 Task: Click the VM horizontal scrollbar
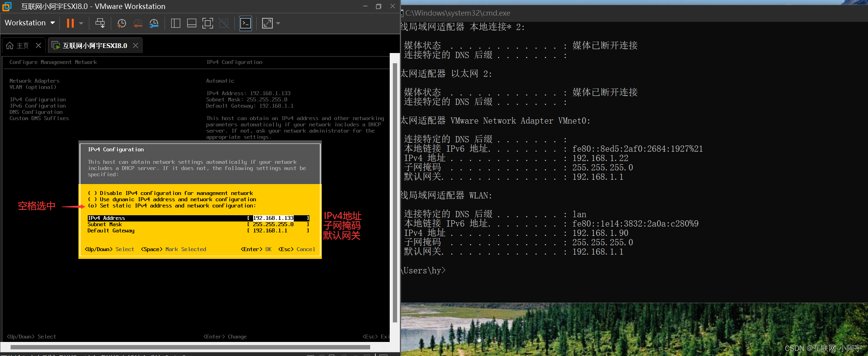click(x=190, y=347)
